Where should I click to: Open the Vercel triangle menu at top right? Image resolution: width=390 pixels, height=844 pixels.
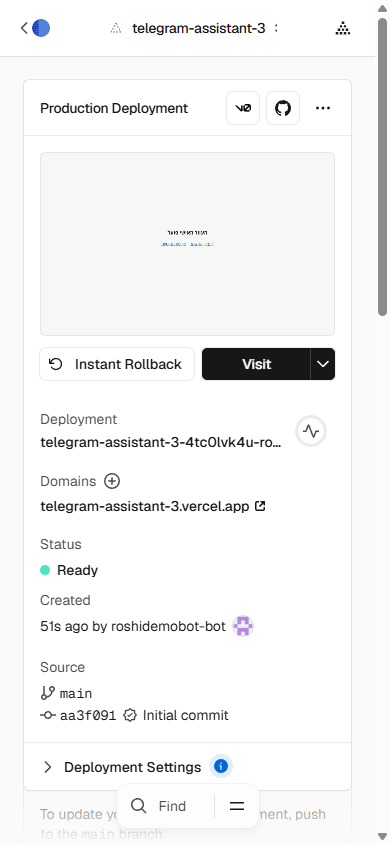[343, 29]
